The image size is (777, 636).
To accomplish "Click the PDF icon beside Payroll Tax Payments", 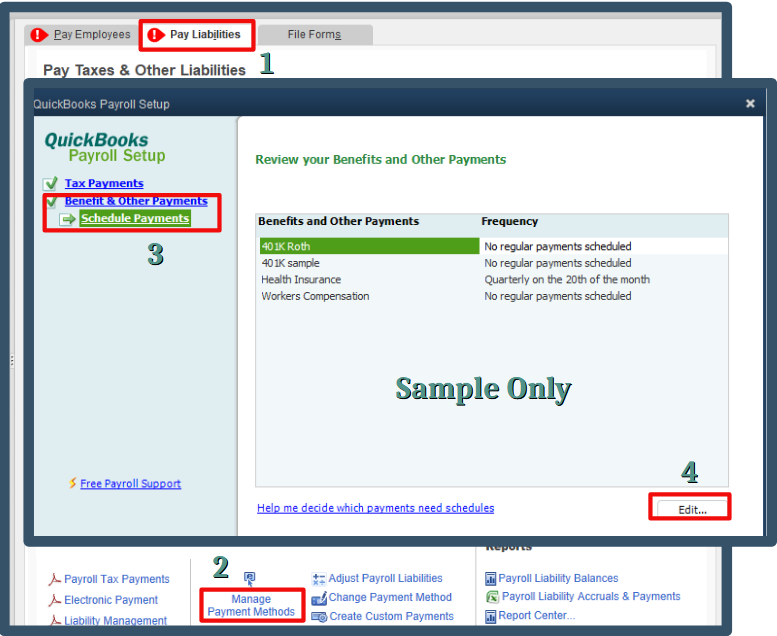I will [x=54, y=579].
